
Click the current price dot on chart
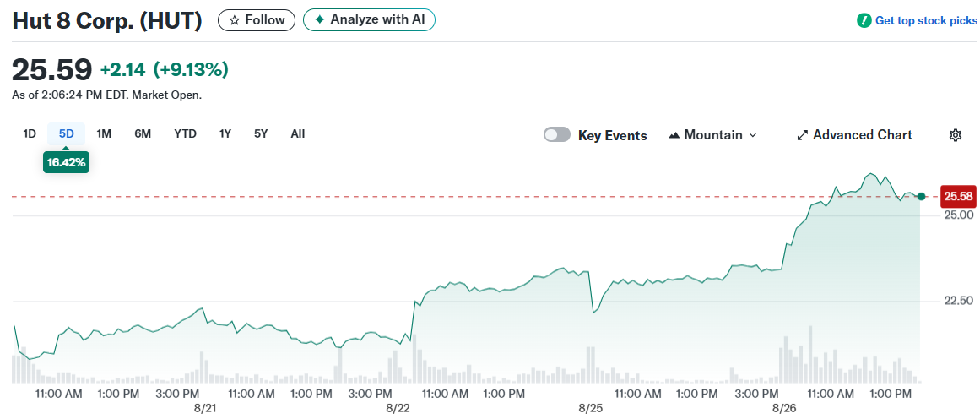tap(921, 196)
